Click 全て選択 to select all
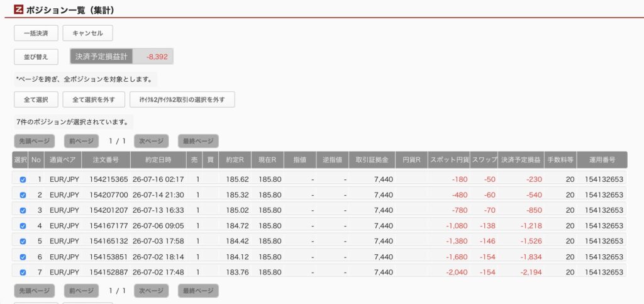The image size is (644, 304). tap(36, 99)
